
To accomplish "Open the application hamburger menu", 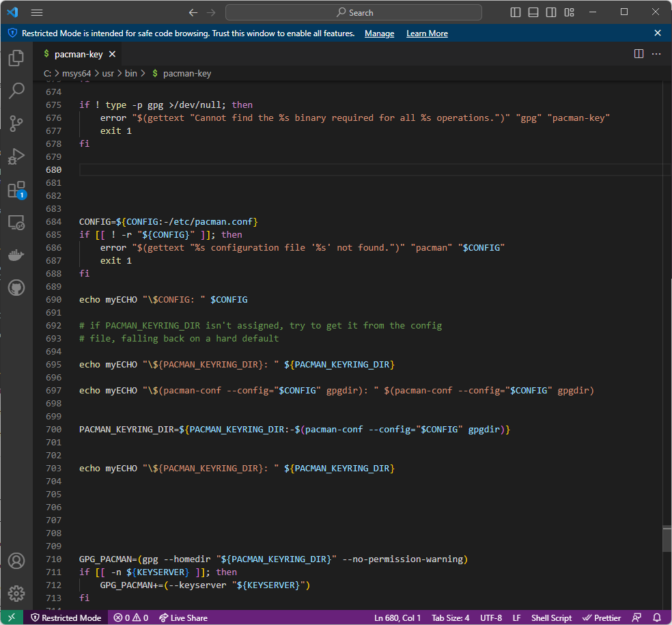I will 36,12.
